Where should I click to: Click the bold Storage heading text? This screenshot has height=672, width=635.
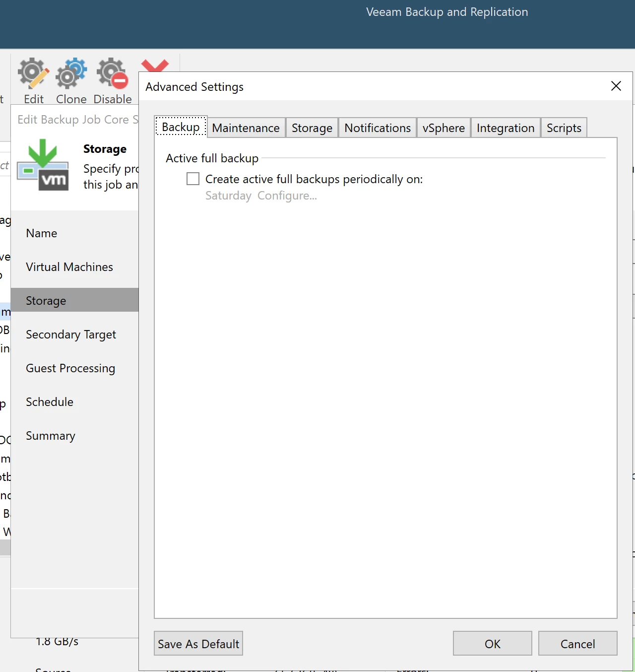[x=105, y=149]
